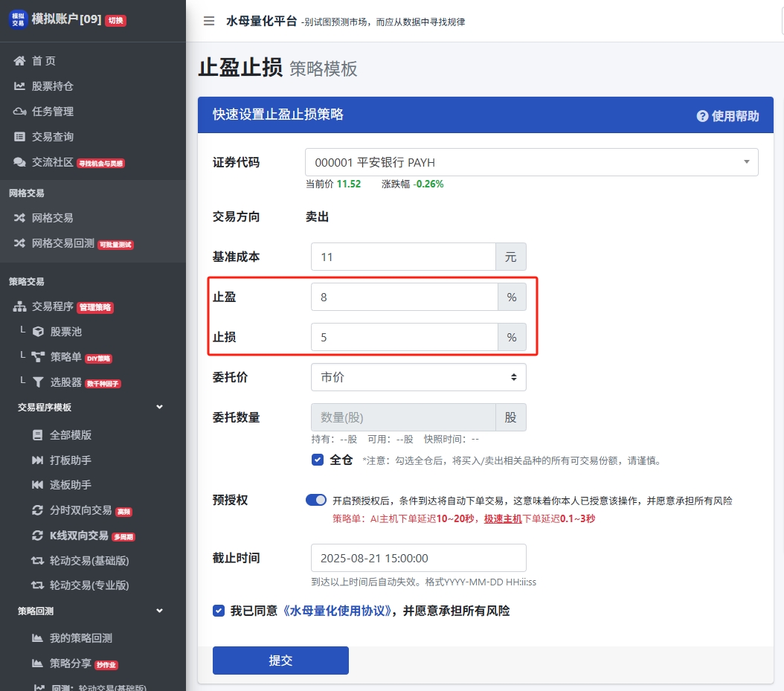The width and height of the screenshot is (784, 691).
Task: Toggle the 预授权 switch off
Action: (316, 500)
